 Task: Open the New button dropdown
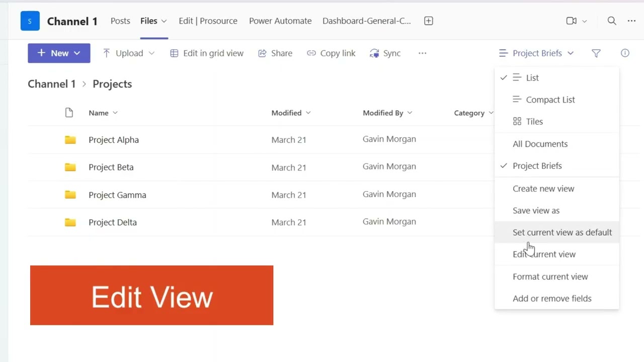pyautogui.click(x=59, y=53)
